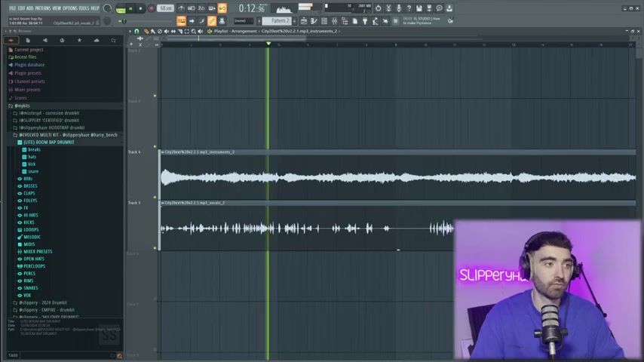Select the paint brush tool in playlist
The height and width of the screenshot is (362, 644).
153,31
